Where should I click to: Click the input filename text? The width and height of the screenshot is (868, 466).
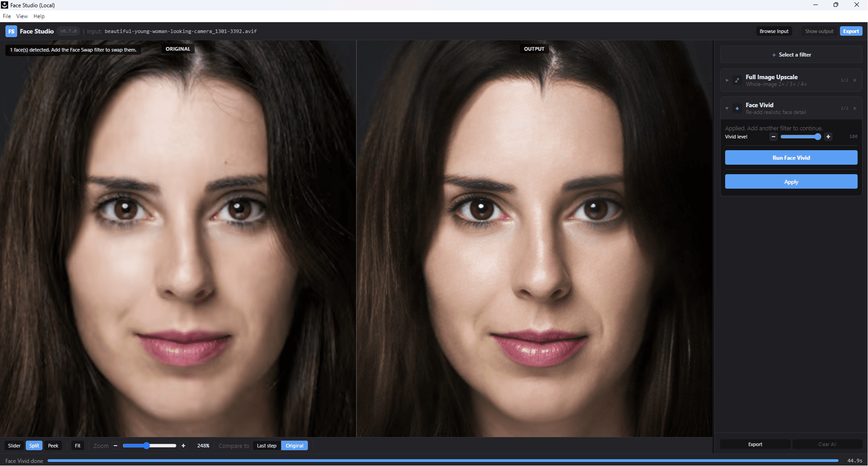[x=180, y=31]
